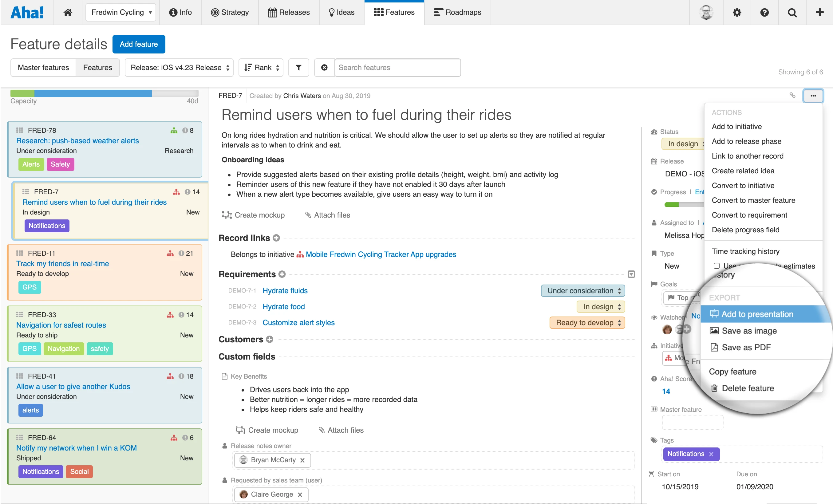Click the Add feature button
The width and height of the screenshot is (833, 504).
[139, 44]
